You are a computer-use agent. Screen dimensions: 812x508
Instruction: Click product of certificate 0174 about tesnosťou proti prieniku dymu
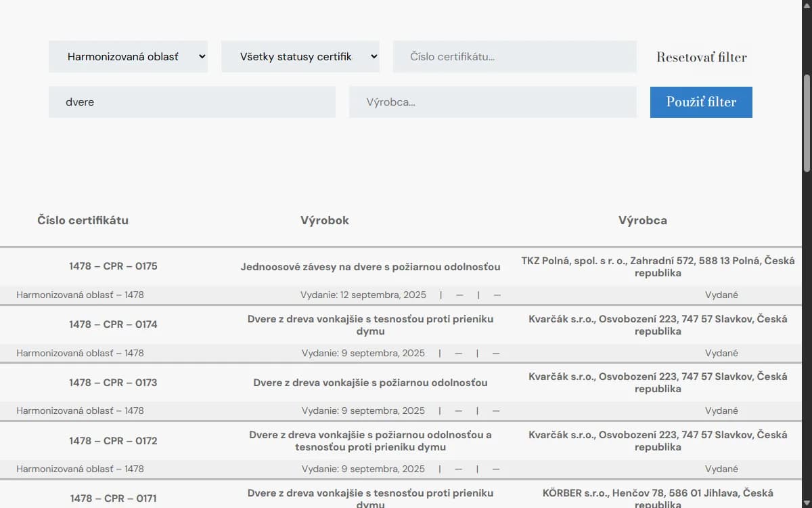(370, 325)
